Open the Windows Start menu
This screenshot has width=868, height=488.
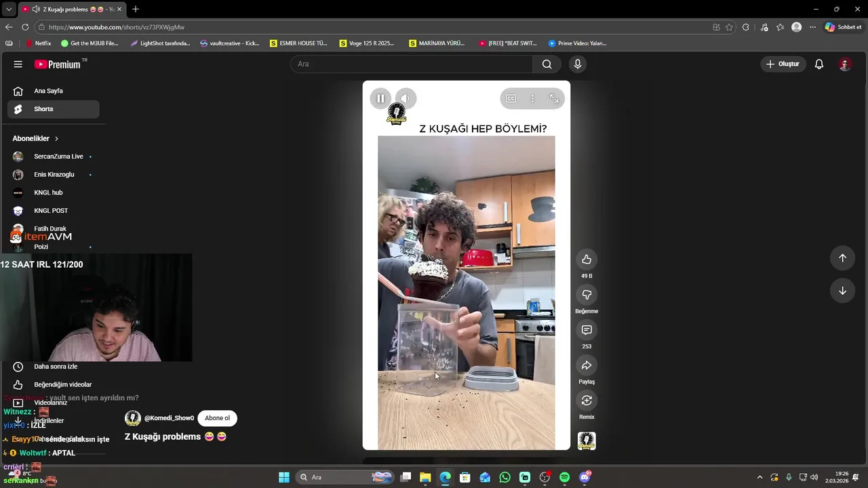[284, 477]
